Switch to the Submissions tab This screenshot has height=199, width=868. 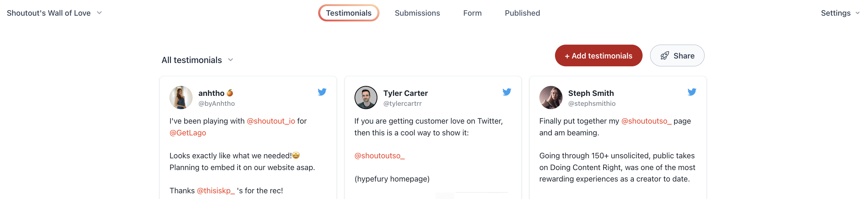[417, 13]
